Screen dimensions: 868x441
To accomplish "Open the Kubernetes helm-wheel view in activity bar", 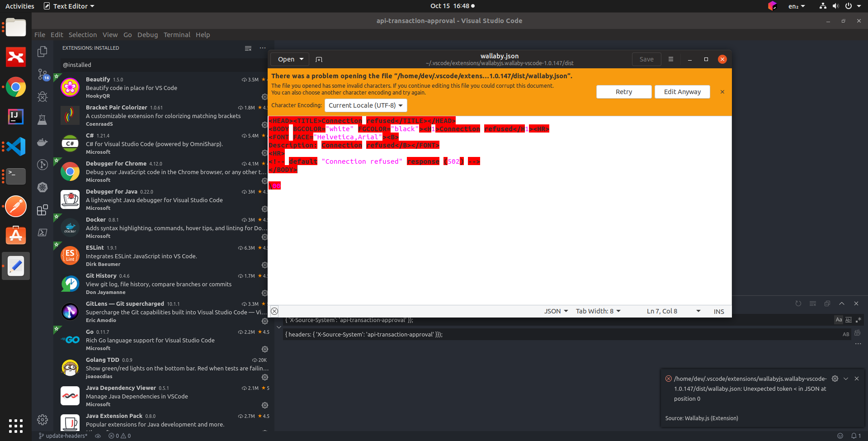I will click(x=42, y=187).
